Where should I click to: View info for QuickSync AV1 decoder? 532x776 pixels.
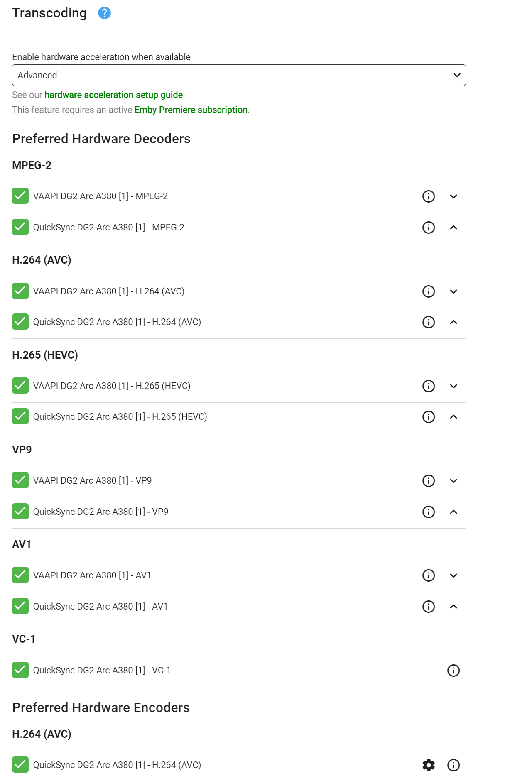(428, 607)
